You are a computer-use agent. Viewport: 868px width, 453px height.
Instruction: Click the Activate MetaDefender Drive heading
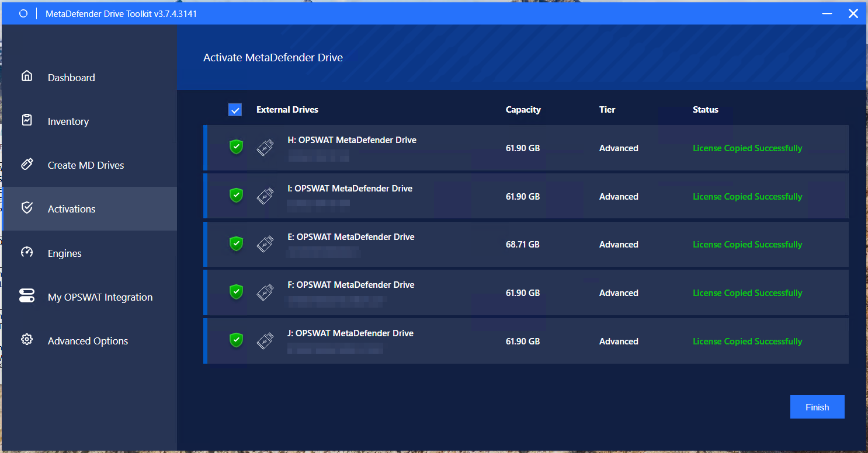coord(273,58)
